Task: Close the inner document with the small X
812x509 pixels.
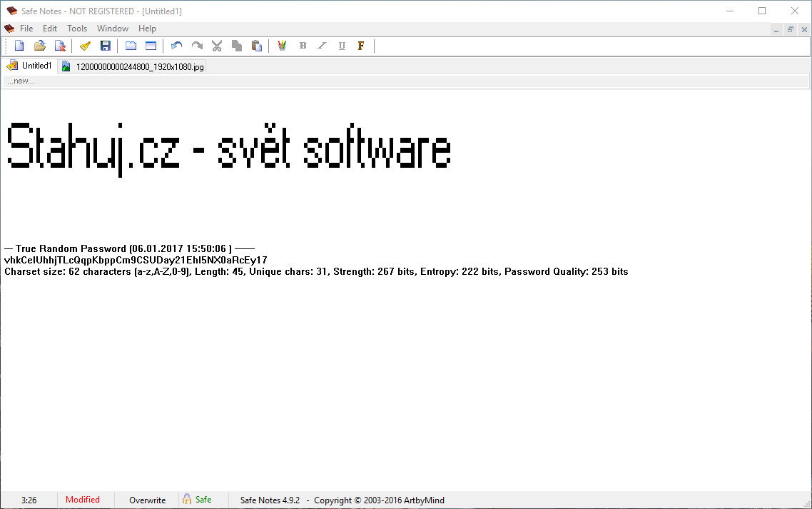Action: 804,29
